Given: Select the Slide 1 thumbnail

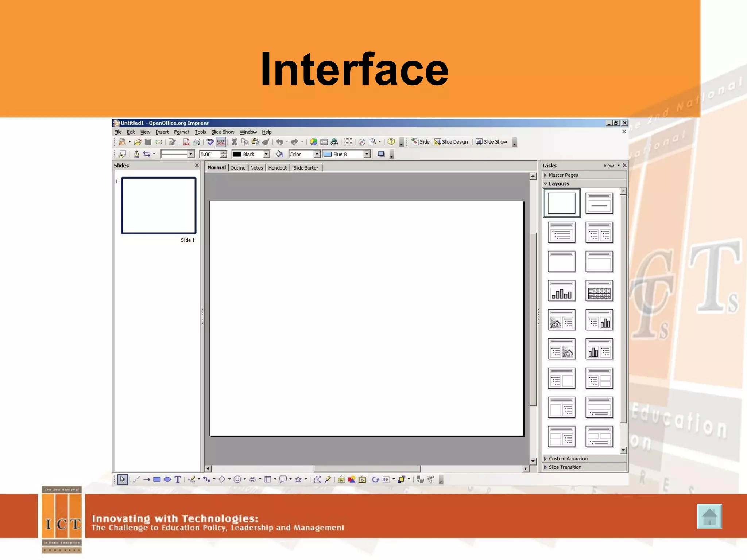Looking at the screenshot, I should 159,205.
